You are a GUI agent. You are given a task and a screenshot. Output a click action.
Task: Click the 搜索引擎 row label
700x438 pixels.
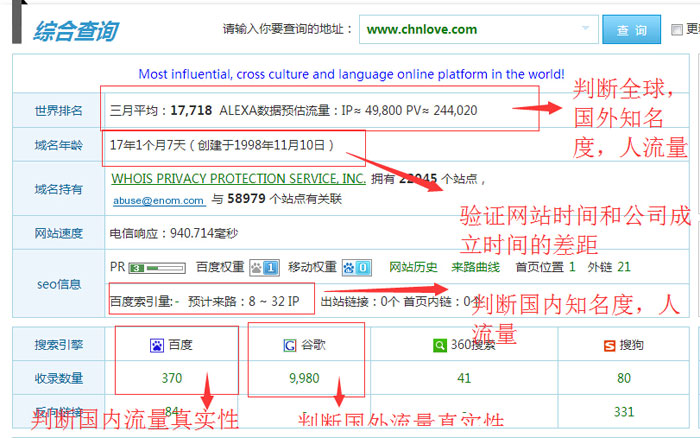58,345
